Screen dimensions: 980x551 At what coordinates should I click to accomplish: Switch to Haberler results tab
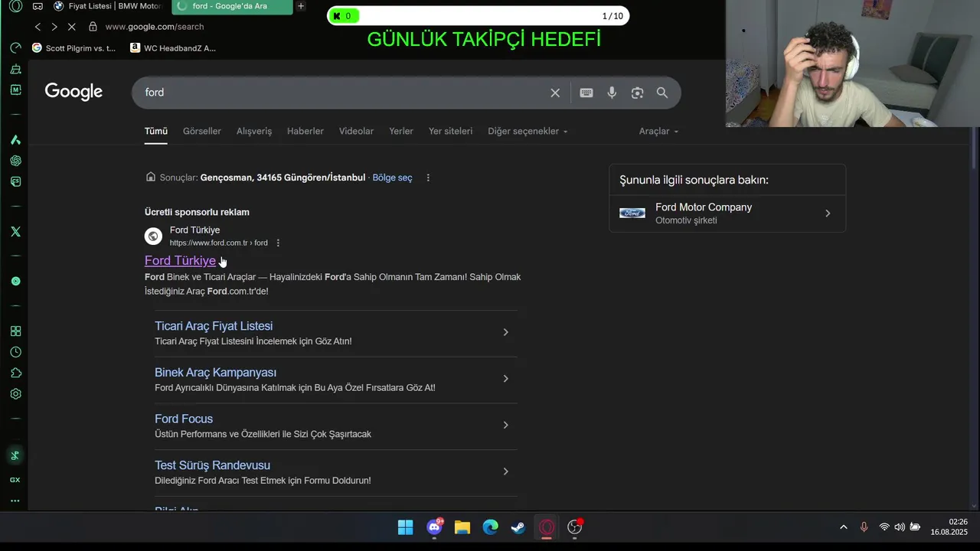pos(305,131)
